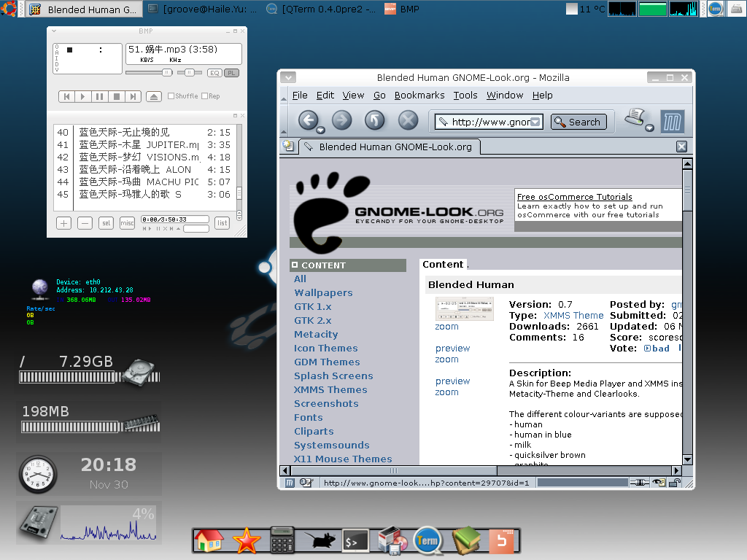The height and width of the screenshot is (560, 747).
Task: Open the View menu in Mozilla
Action: coord(353,96)
